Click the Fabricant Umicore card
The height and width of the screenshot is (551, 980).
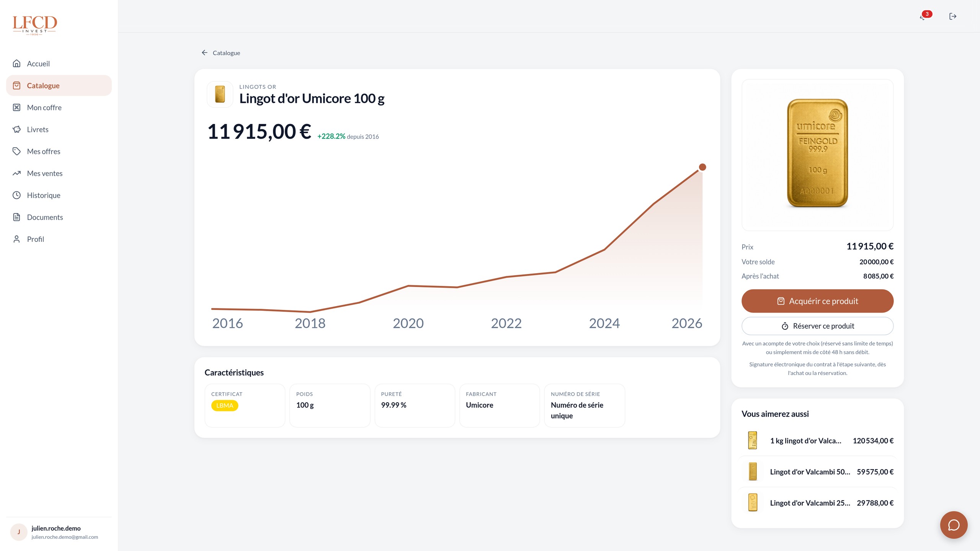[500, 406]
